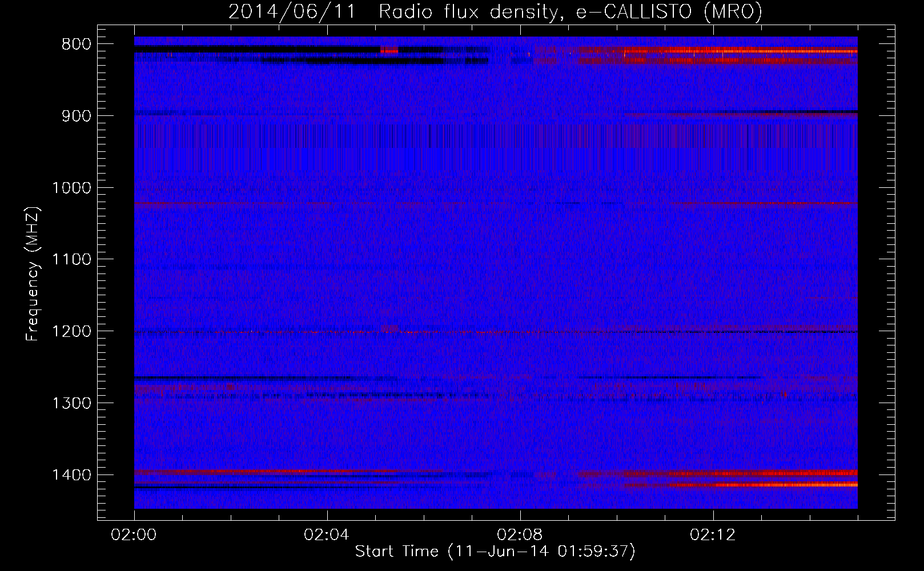Click the 1100 frequency tick label

pos(71,260)
